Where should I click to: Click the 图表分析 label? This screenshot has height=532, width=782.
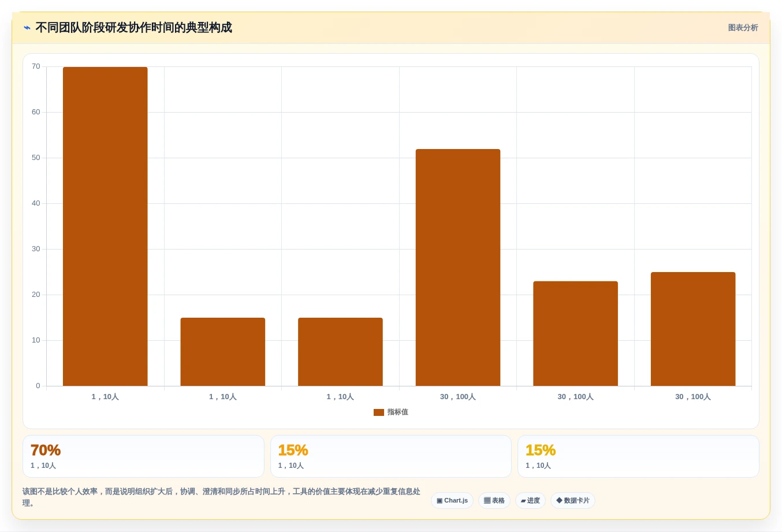click(x=743, y=28)
